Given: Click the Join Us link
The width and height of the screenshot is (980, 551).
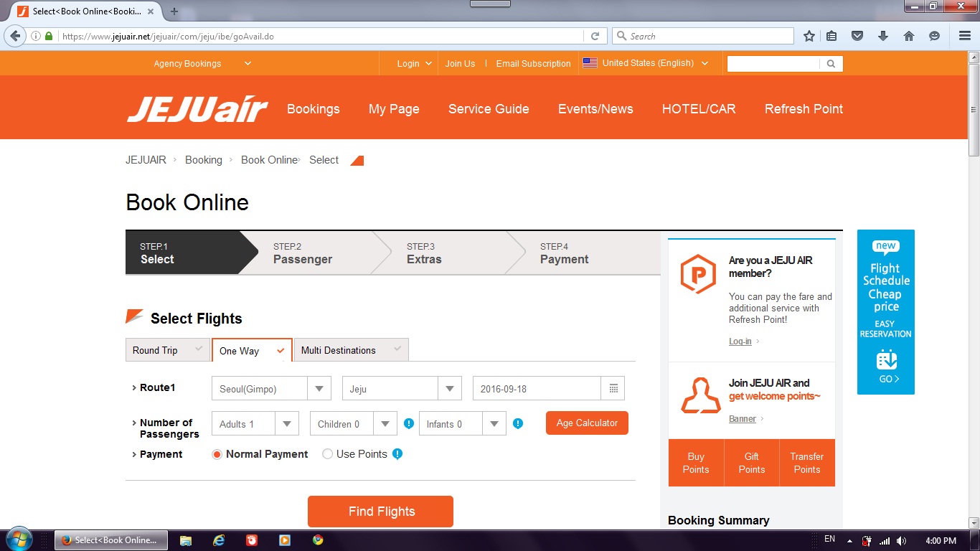Looking at the screenshot, I should point(460,64).
